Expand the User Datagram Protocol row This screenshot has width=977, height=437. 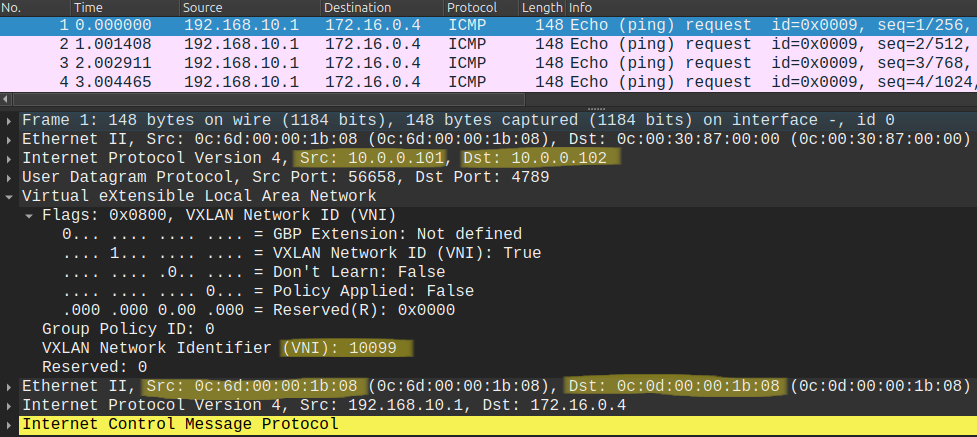(9, 177)
